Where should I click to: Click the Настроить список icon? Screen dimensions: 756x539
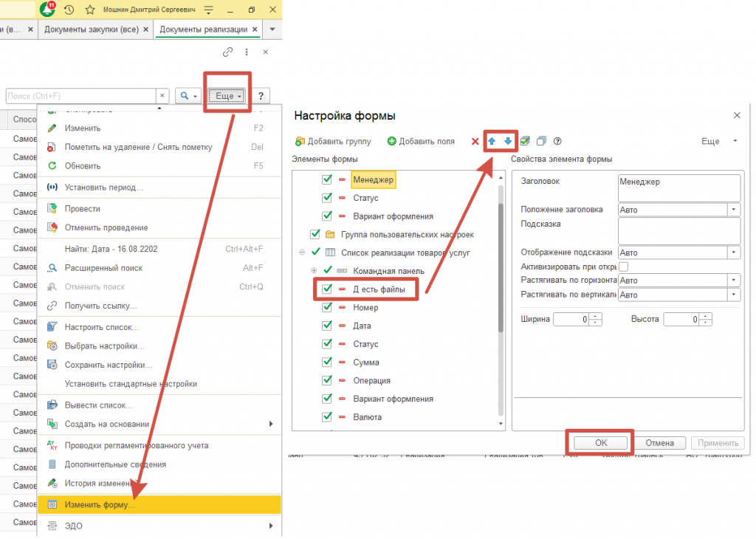pos(52,327)
